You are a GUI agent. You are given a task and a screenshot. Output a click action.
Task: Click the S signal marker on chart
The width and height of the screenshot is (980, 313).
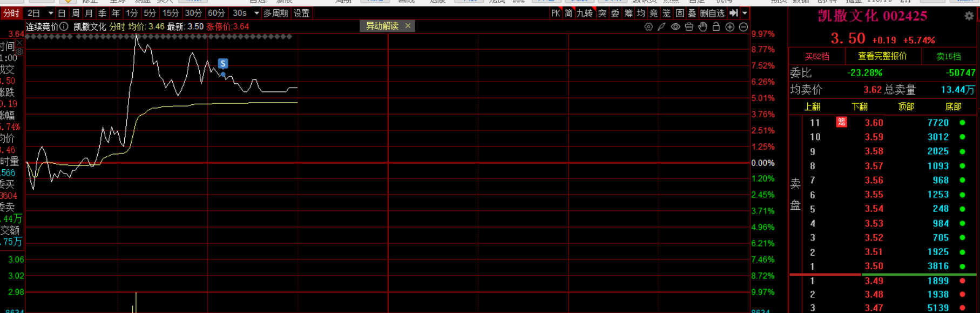223,64
